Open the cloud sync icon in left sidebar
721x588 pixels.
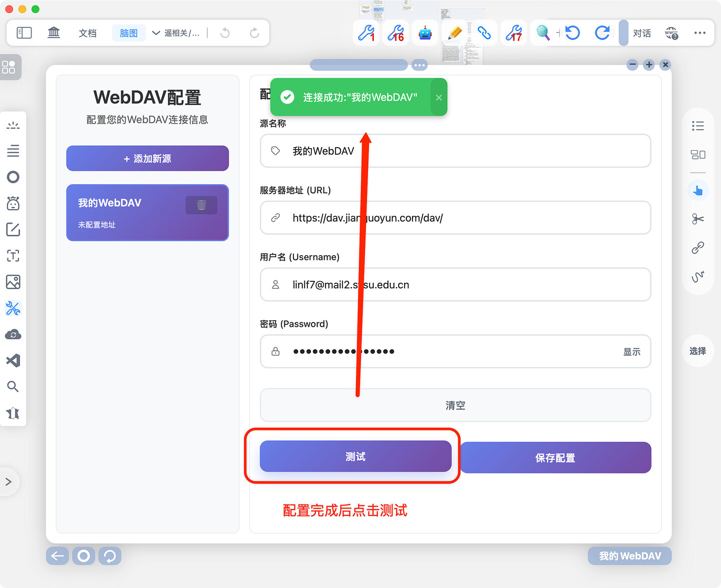(13, 334)
